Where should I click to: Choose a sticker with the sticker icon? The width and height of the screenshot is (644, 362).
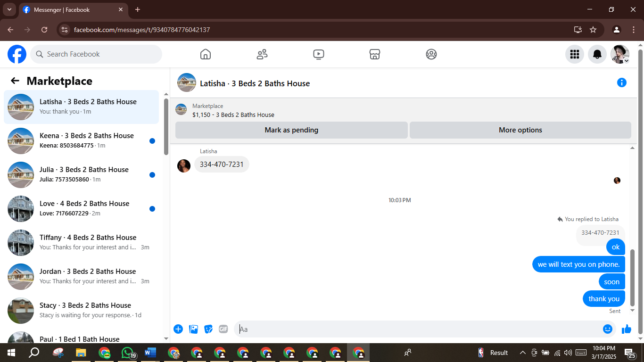click(x=208, y=329)
